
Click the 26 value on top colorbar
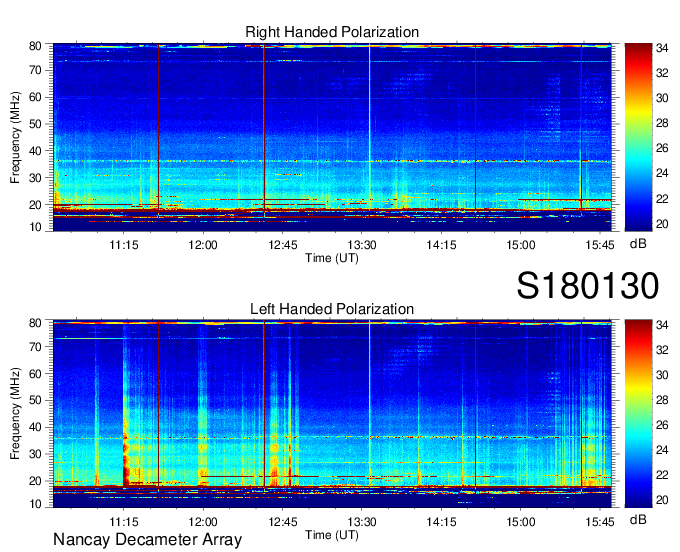[662, 148]
